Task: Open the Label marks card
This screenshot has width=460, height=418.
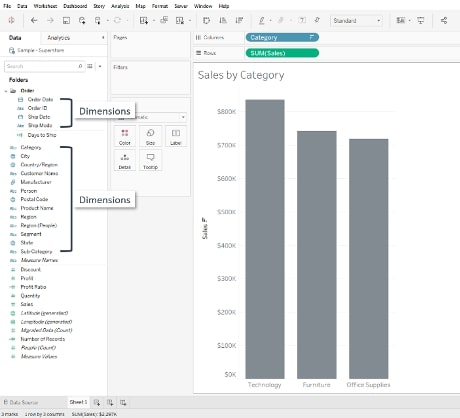Action: coord(176,136)
